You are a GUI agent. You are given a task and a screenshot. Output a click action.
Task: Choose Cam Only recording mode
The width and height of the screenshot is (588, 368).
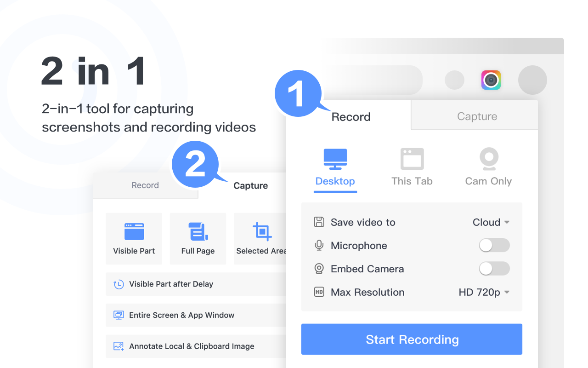(488, 158)
